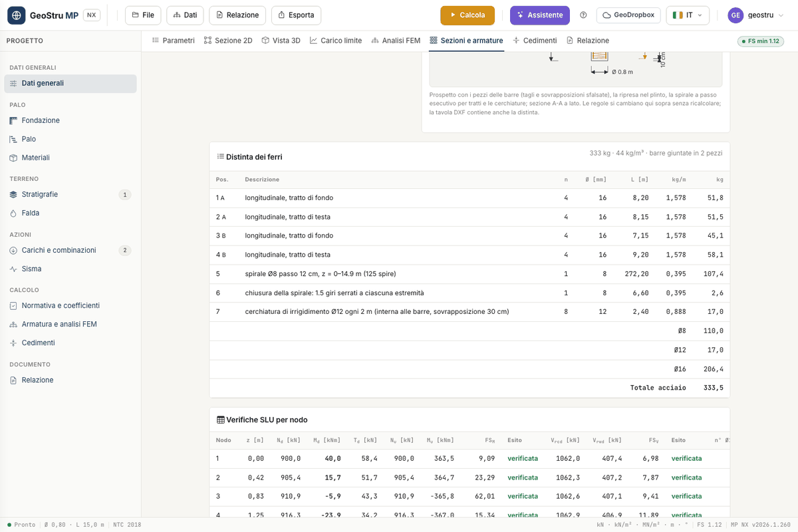Open the geostru user account menu

pos(756,15)
